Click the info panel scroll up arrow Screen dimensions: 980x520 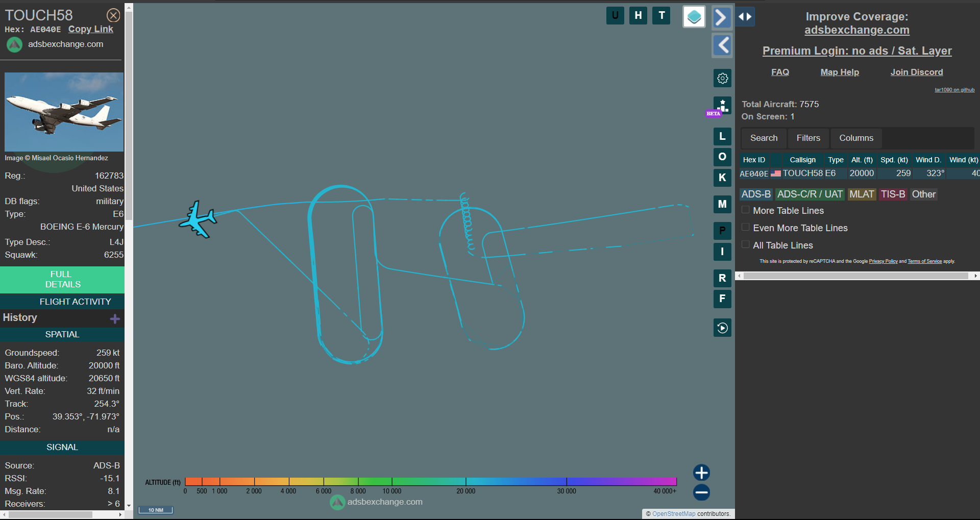pos(129,7)
